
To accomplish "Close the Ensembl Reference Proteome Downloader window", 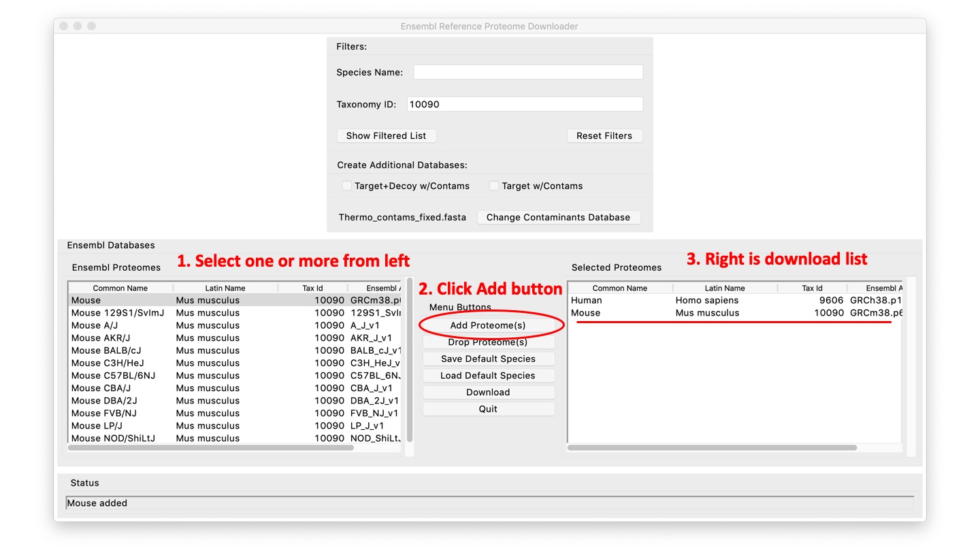I will tap(64, 26).
